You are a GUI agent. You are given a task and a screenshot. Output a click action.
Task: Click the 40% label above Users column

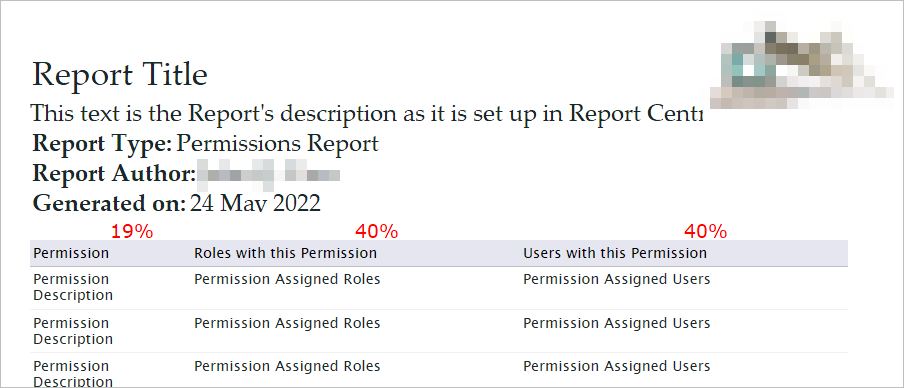point(706,232)
